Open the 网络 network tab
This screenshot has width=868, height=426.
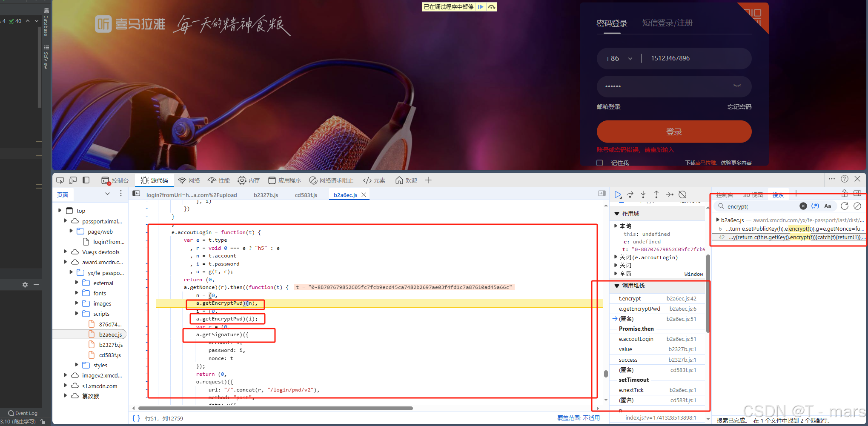189,180
